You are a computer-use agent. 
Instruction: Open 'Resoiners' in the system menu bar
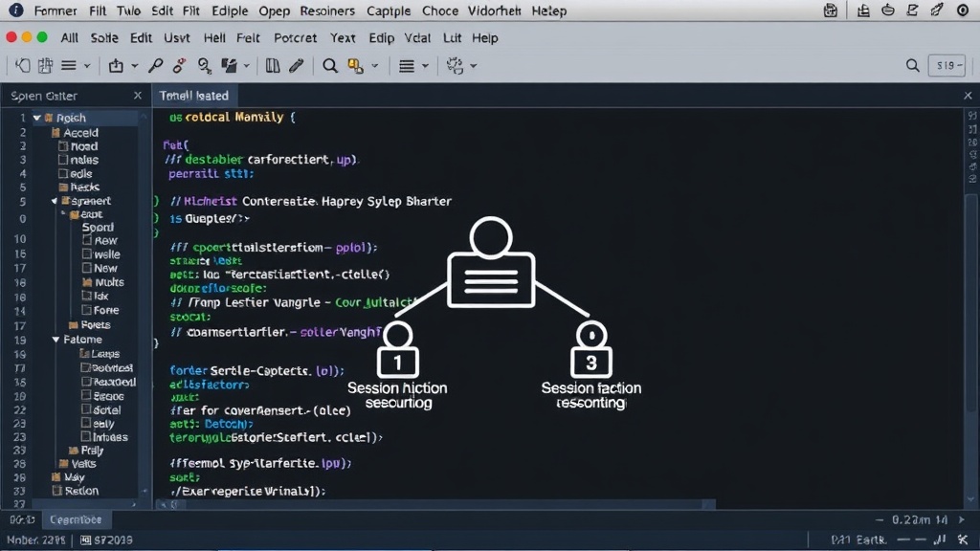(327, 11)
